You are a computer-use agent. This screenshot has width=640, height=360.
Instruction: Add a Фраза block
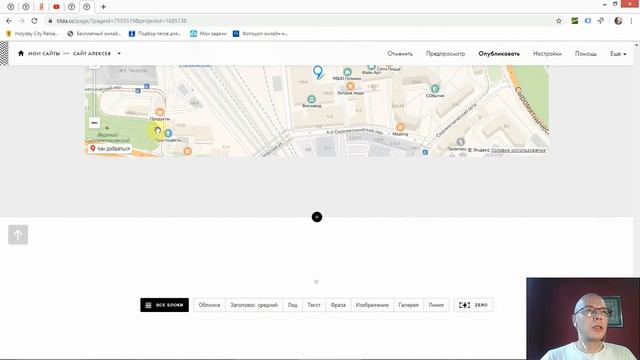click(338, 305)
